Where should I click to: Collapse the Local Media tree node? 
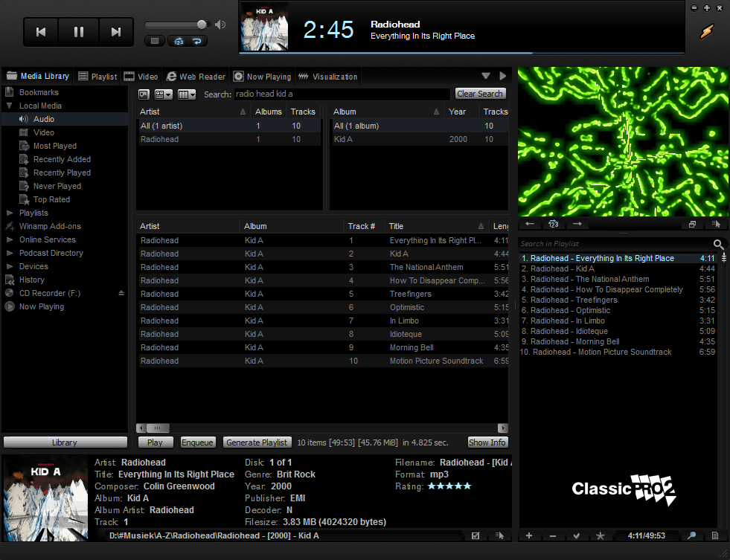[x=10, y=106]
